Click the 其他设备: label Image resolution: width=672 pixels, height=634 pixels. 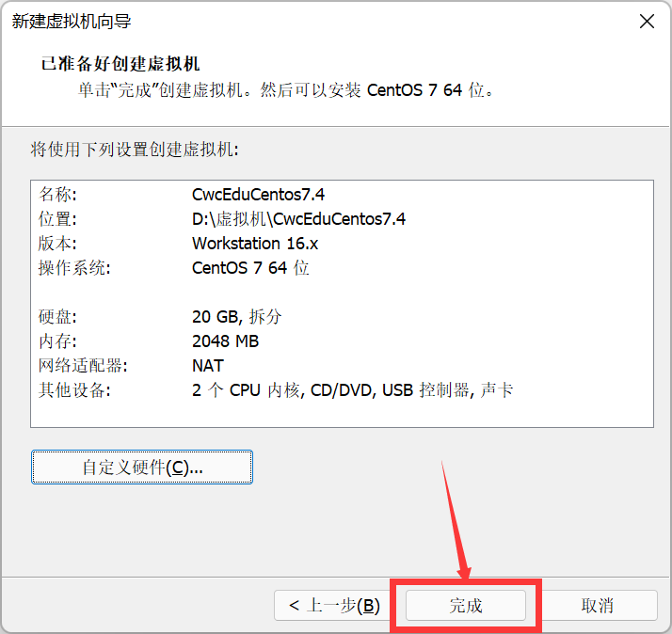[74, 389]
